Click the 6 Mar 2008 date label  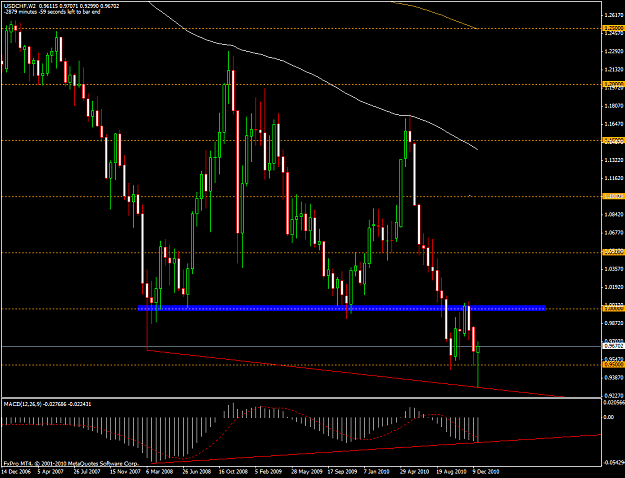click(x=159, y=472)
